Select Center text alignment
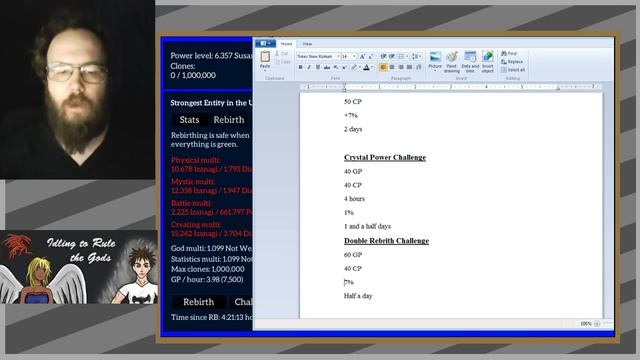Viewport: 640px width, 360px height. [392, 67]
